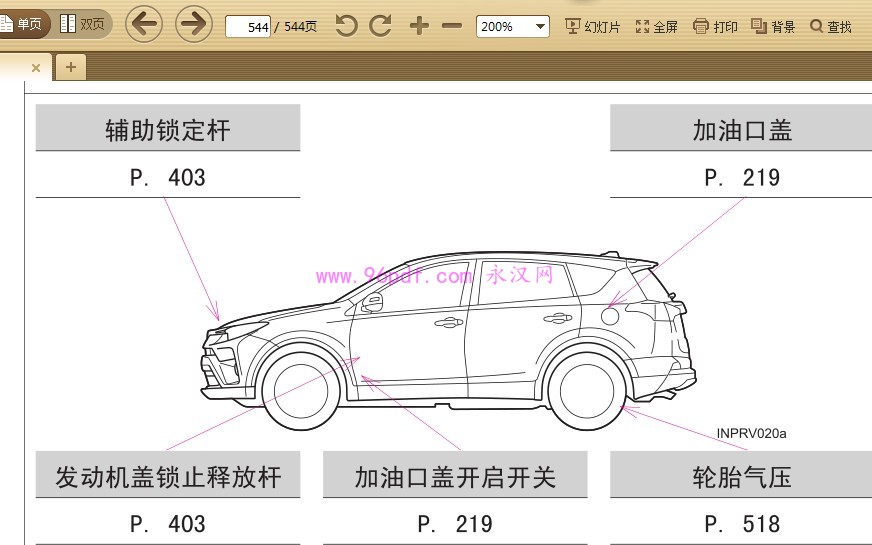Open a new tab with the plus button
The width and height of the screenshot is (872, 545).
pyautogui.click(x=71, y=67)
